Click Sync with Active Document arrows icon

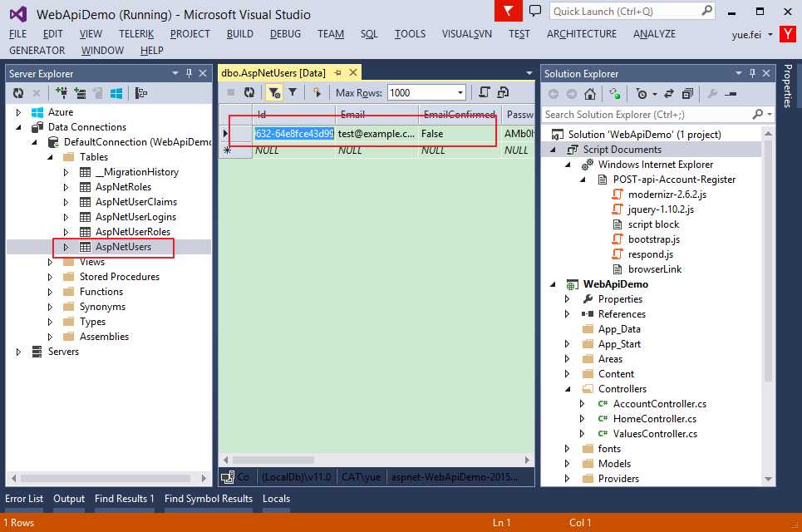click(668, 94)
